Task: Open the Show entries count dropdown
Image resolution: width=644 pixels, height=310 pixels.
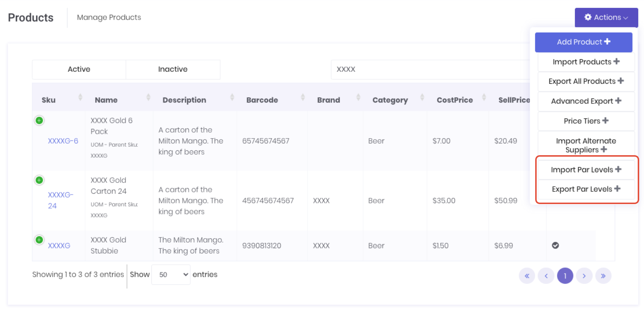Action: [171, 275]
